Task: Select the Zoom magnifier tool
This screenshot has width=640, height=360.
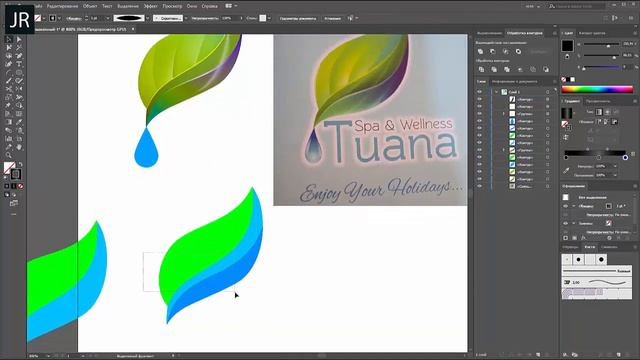Action: 9,156
